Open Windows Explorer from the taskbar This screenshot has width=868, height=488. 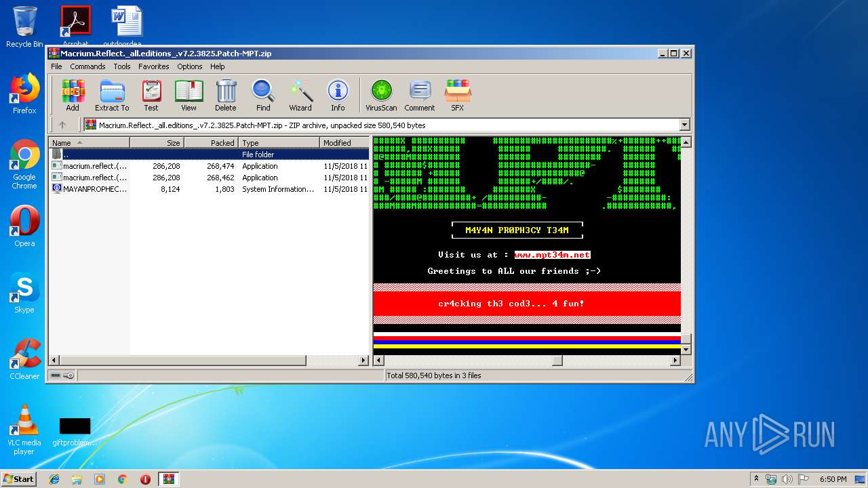point(77,479)
